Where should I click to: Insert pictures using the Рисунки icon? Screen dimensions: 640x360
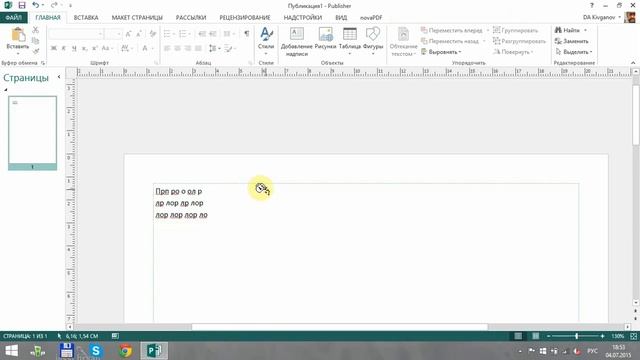(x=325, y=34)
